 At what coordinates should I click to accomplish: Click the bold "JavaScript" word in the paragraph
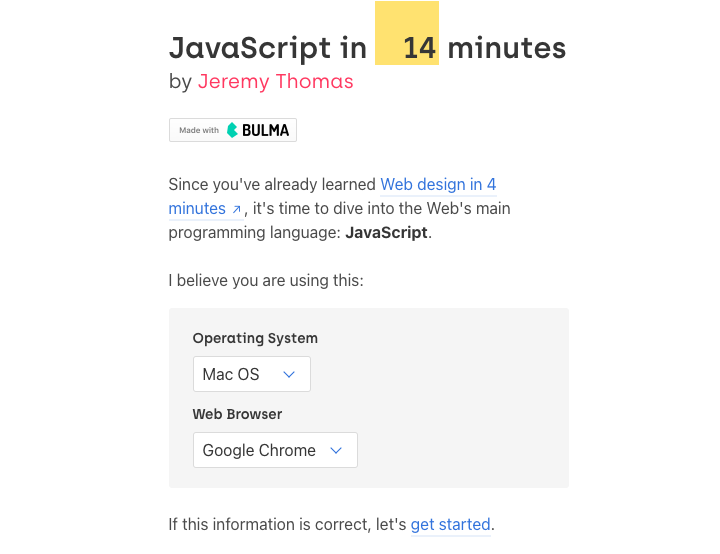click(386, 233)
